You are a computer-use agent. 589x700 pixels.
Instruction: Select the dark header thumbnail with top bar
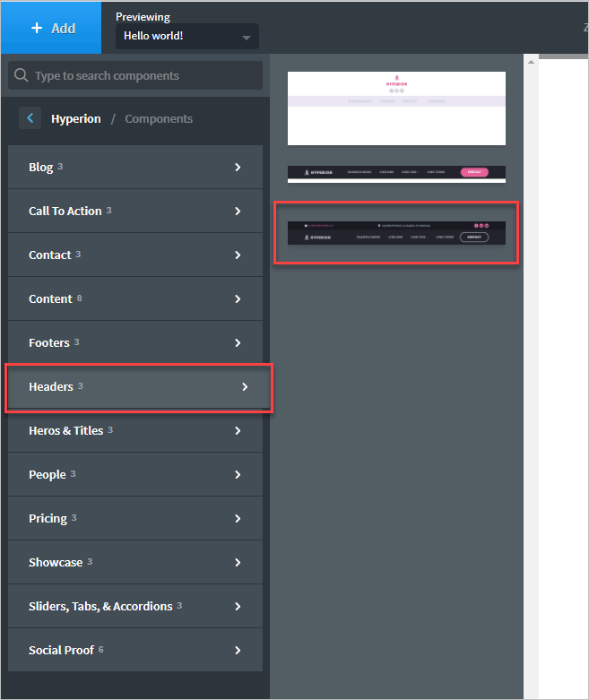pos(396,233)
